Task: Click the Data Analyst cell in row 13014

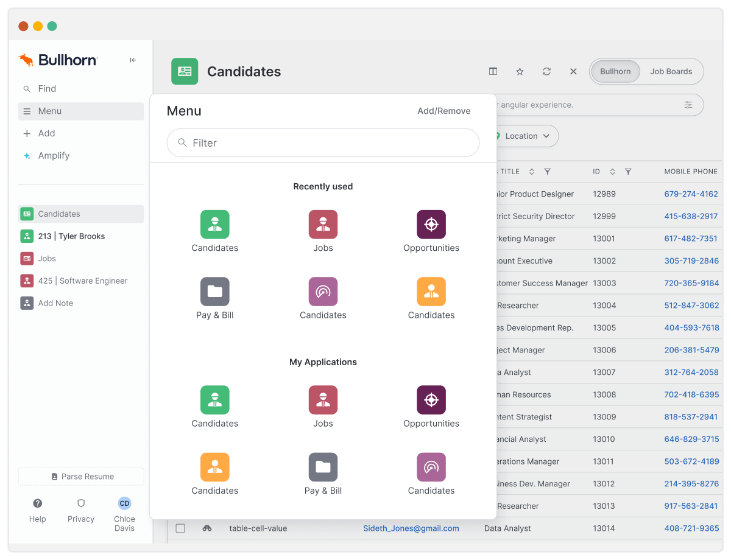Action: point(507,528)
